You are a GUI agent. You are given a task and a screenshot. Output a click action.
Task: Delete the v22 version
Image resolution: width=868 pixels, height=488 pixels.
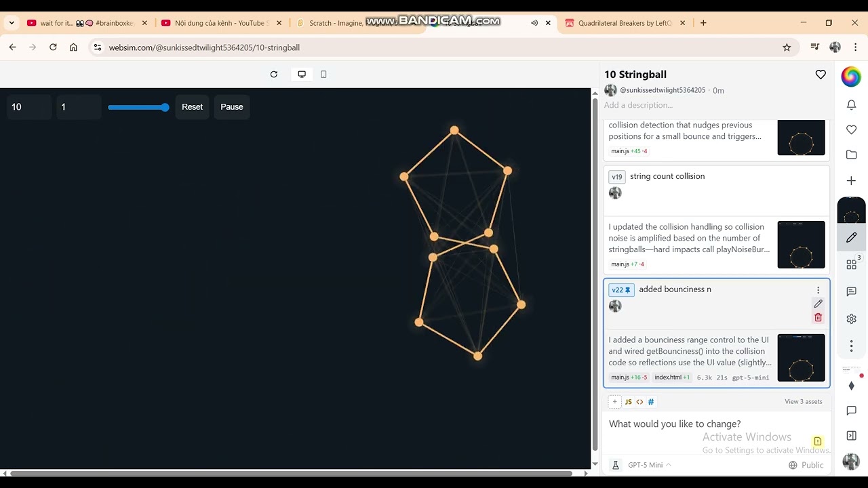pyautogui.click(x=818, y=317)
